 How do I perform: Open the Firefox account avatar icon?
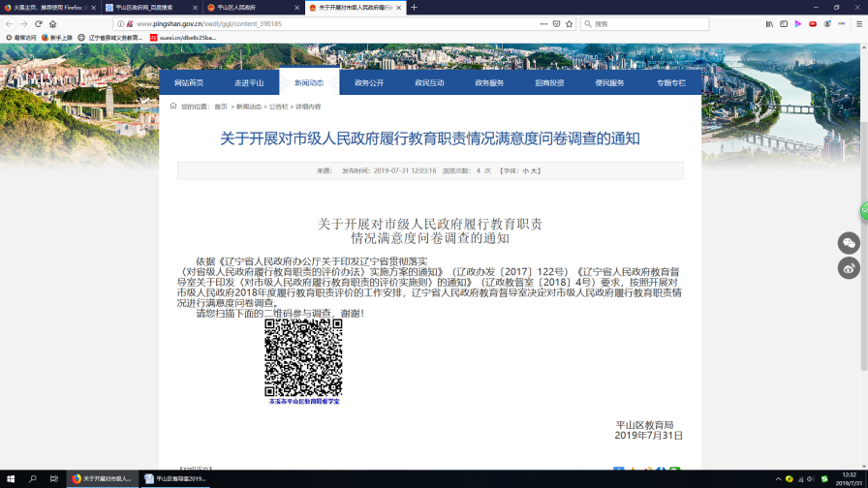827,24
